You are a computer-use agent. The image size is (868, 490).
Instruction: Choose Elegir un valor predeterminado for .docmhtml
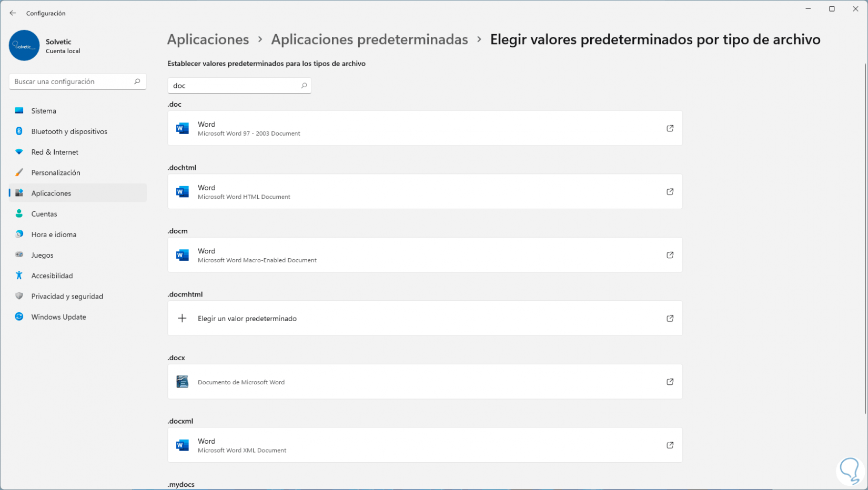pyautogui.click(x=425, y=319)
